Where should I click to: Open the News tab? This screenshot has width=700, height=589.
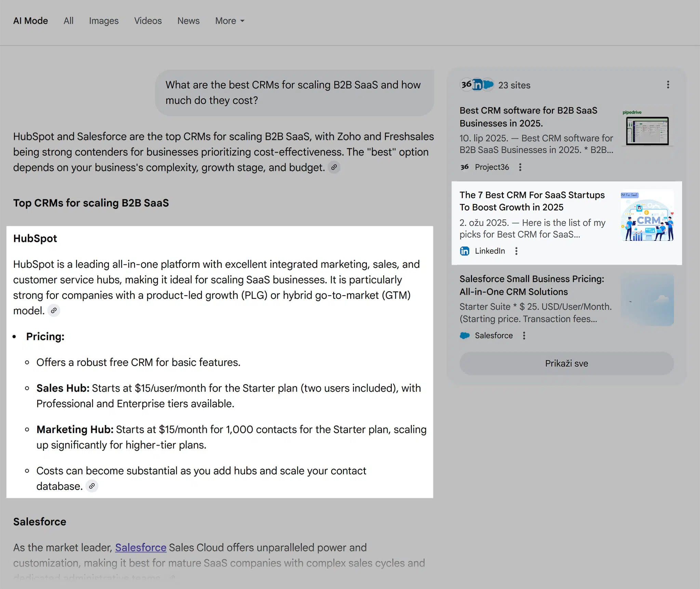(188, 21)
